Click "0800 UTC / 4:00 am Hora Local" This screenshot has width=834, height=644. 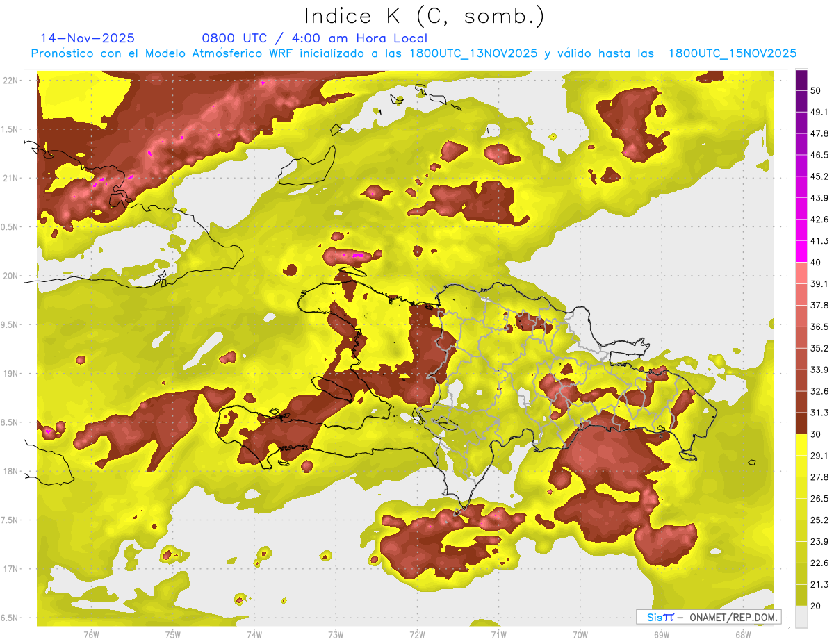pyautogui.click(x=314, y=38)
